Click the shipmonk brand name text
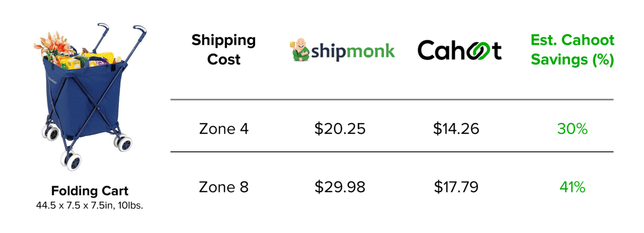This screenshot has width=644, height=233. [x=353, y=52]
